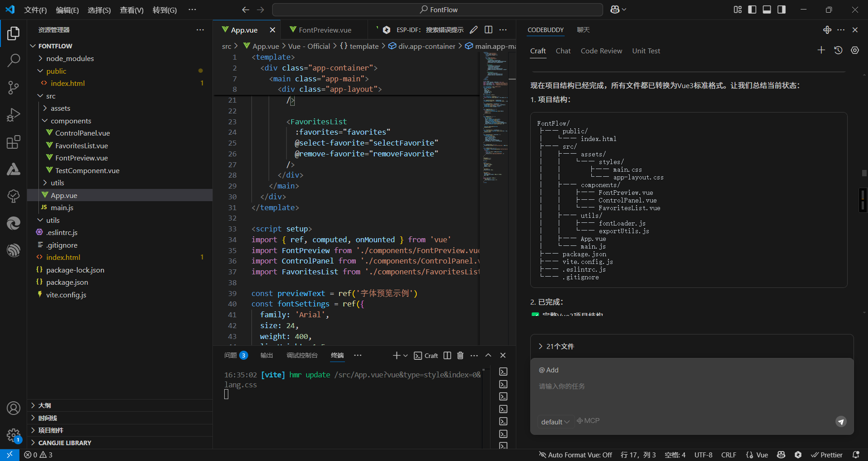
Task: Open the remote window indicator in status bar
Action: pyautogui.click(x=9, y=455)
